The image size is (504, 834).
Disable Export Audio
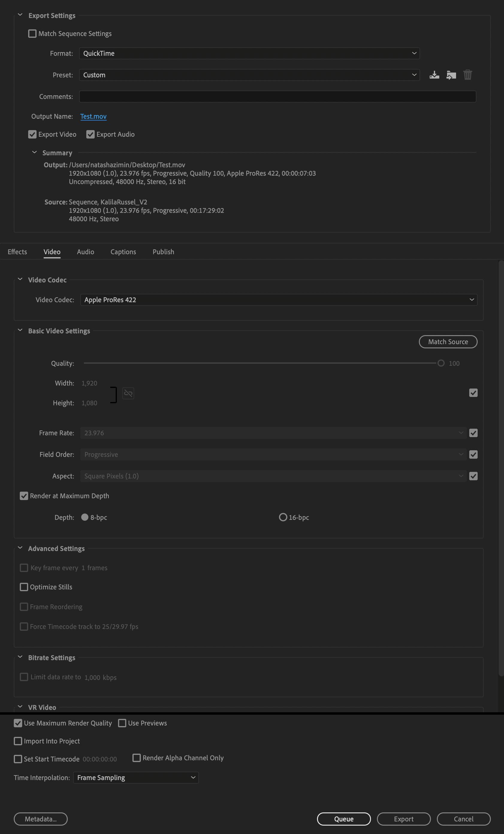[90, 134]
